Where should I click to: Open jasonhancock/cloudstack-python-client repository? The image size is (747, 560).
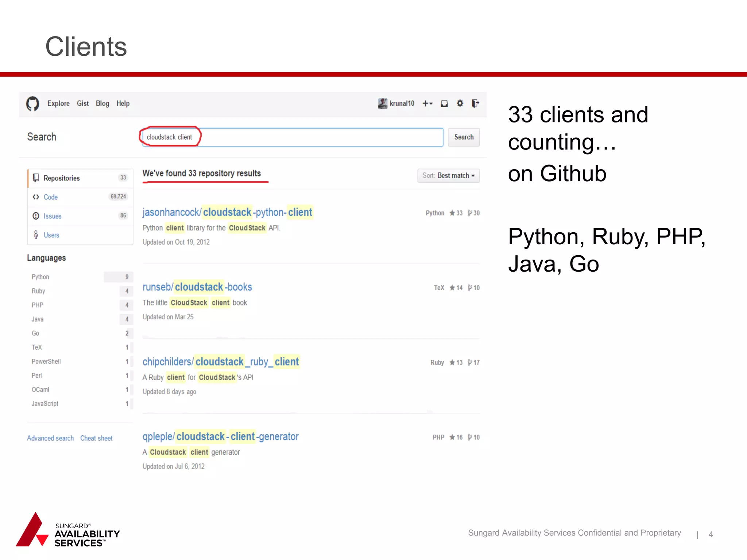[227, 212]
